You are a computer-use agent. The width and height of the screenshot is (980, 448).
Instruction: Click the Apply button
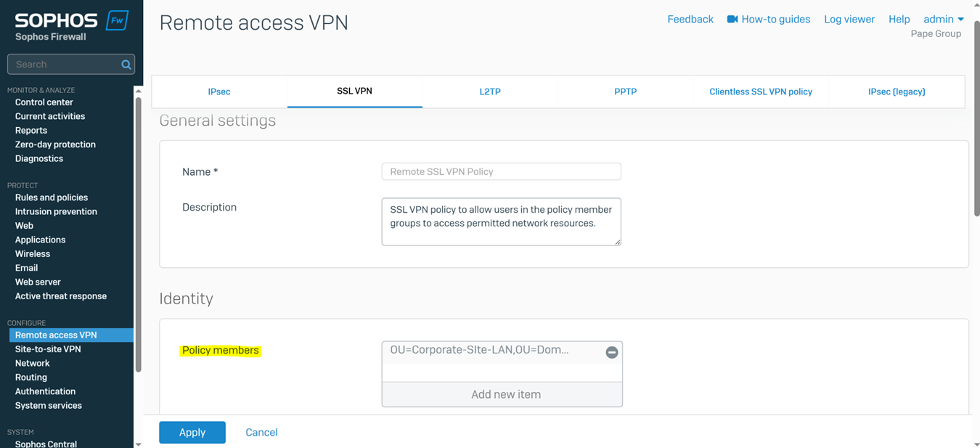[x=192, y=432]
